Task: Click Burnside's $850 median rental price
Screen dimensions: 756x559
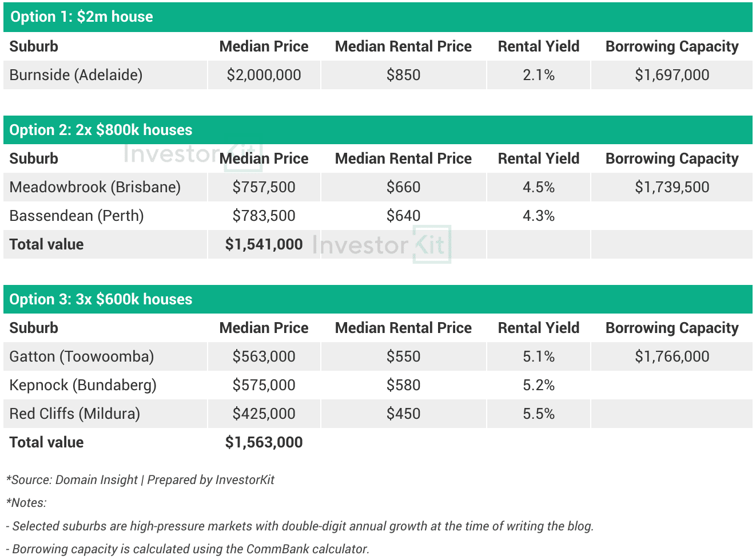Action: coord(403,75)
